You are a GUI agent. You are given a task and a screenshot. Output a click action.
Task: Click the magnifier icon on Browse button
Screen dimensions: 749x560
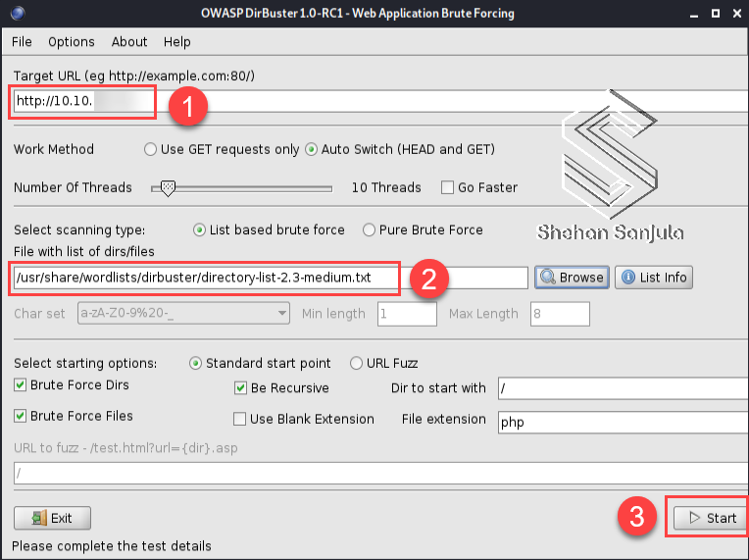547,278
